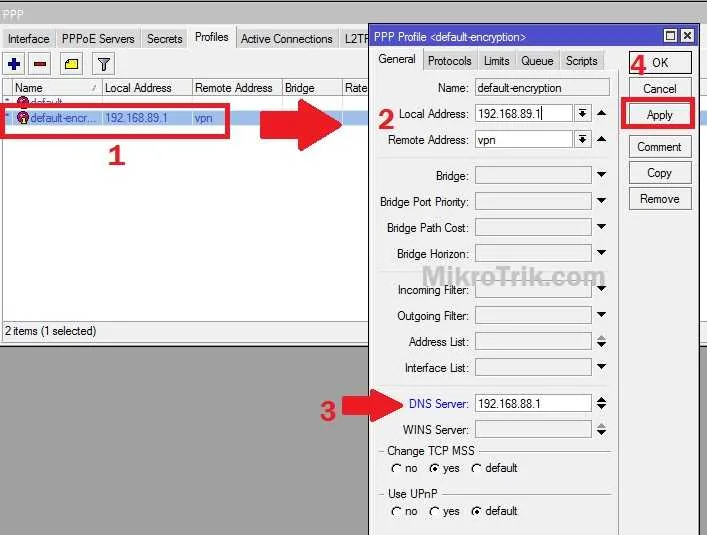Click the default-encryption profile row icon

pos(22,118)
